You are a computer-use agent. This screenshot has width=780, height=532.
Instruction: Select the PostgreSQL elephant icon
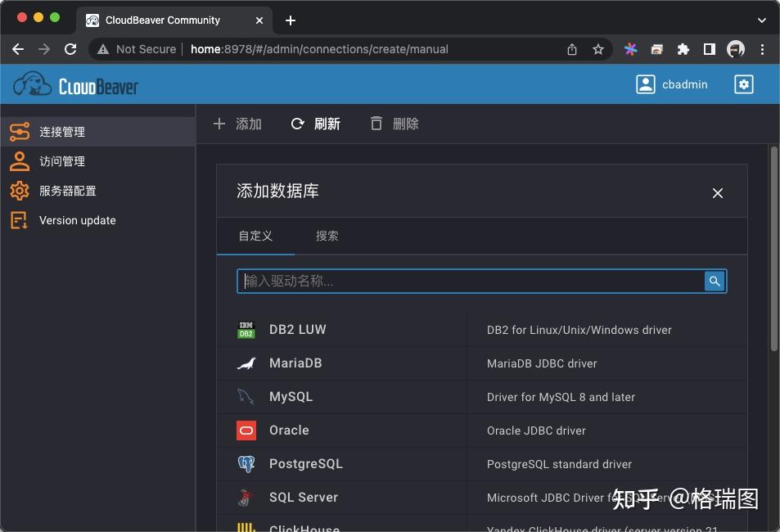246,463
